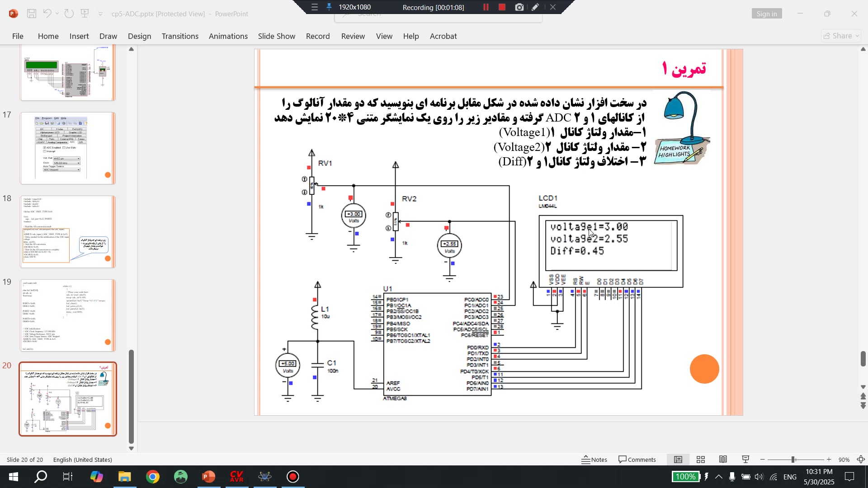Switch to Reading View icon
Screen dimensions: 868x488
click(723, 460)
